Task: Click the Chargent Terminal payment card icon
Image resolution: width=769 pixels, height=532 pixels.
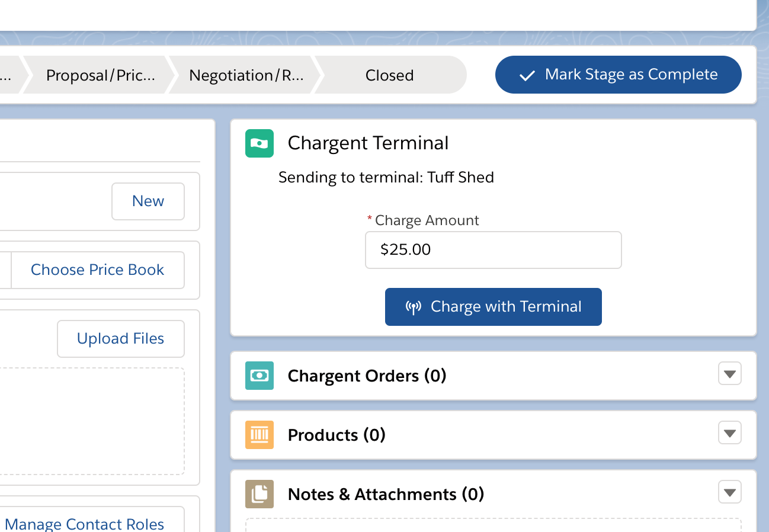Action: point(259,143)
